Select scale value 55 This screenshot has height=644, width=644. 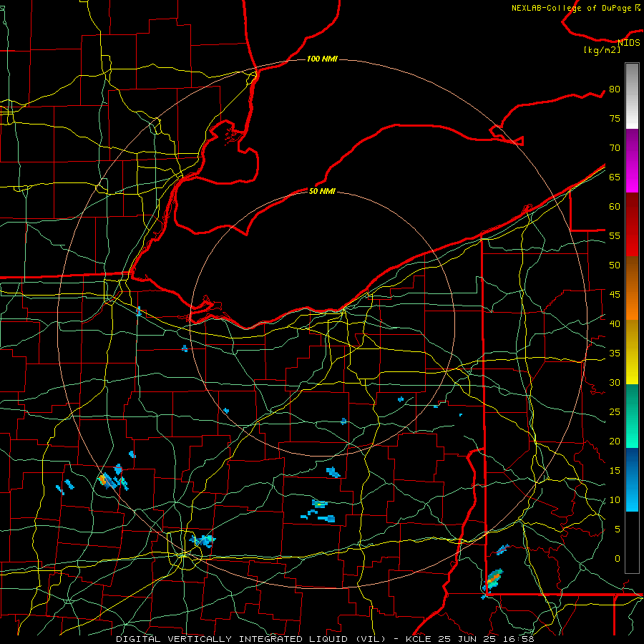tap(615, 235)
